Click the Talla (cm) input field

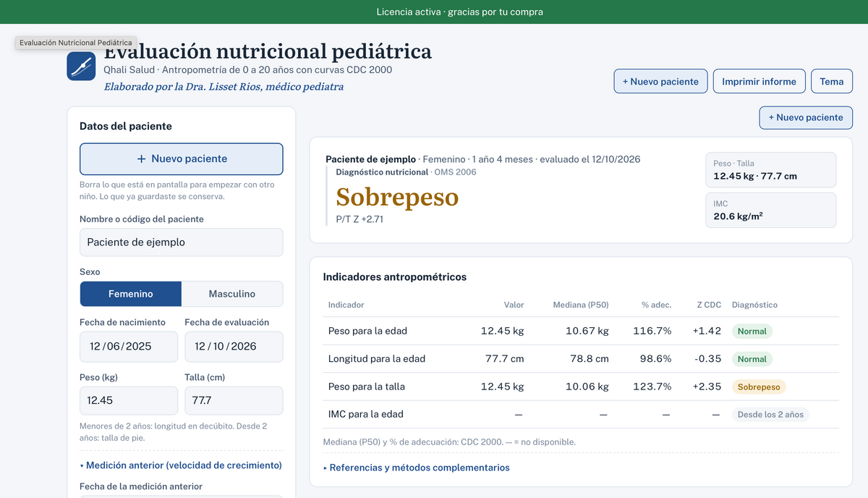tap(234, 400)
